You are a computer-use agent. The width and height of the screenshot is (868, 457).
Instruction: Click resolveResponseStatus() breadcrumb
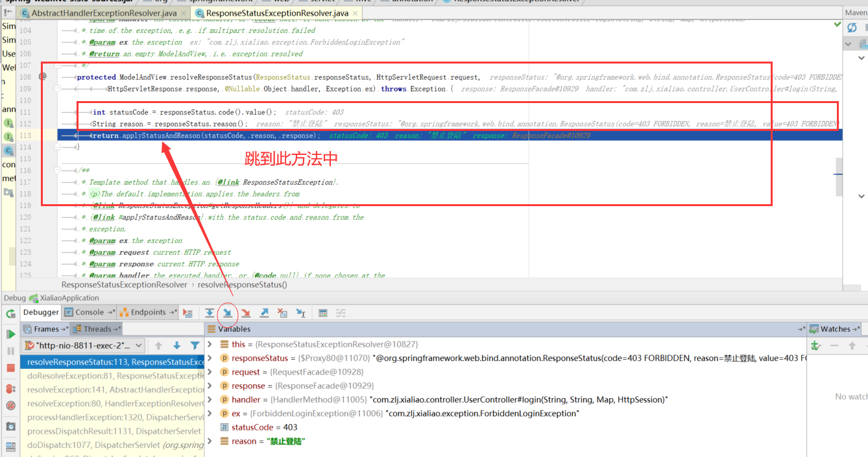[242, 285]
